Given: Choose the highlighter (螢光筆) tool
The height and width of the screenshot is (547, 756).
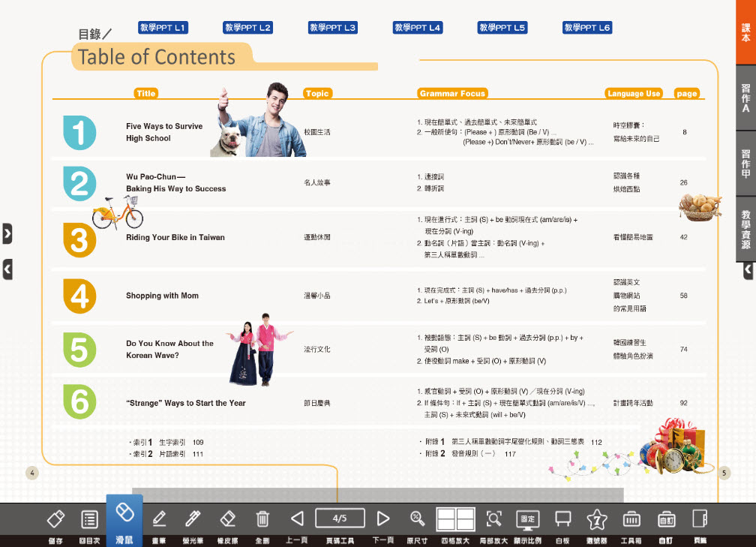Looking at the screenshot, I should (193, 519).
